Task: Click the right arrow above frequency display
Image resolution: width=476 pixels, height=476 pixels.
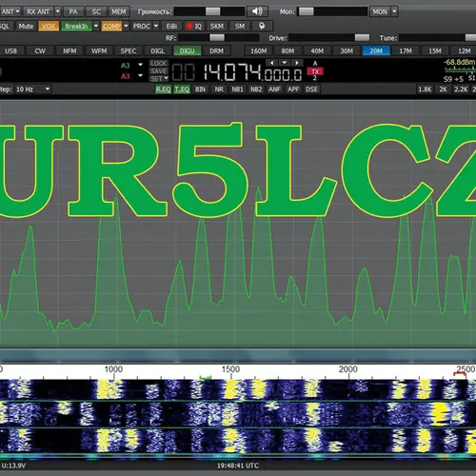Action: 297,63
